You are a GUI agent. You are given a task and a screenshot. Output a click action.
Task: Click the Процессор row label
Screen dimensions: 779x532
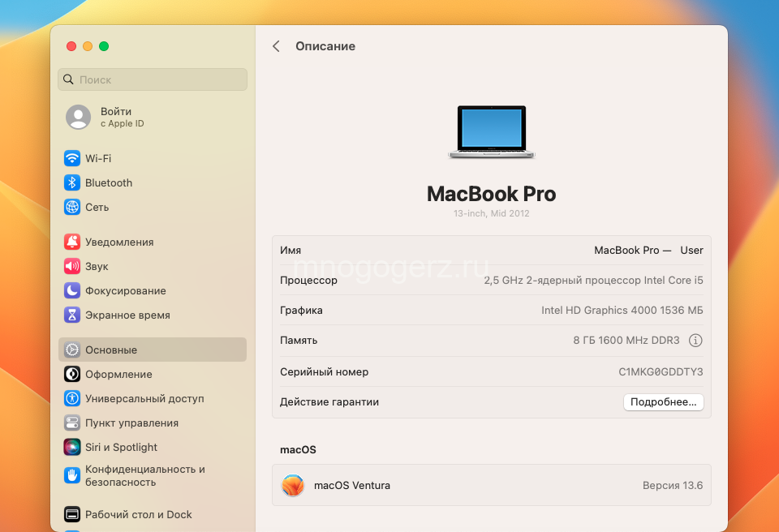(x=308, y=280)
